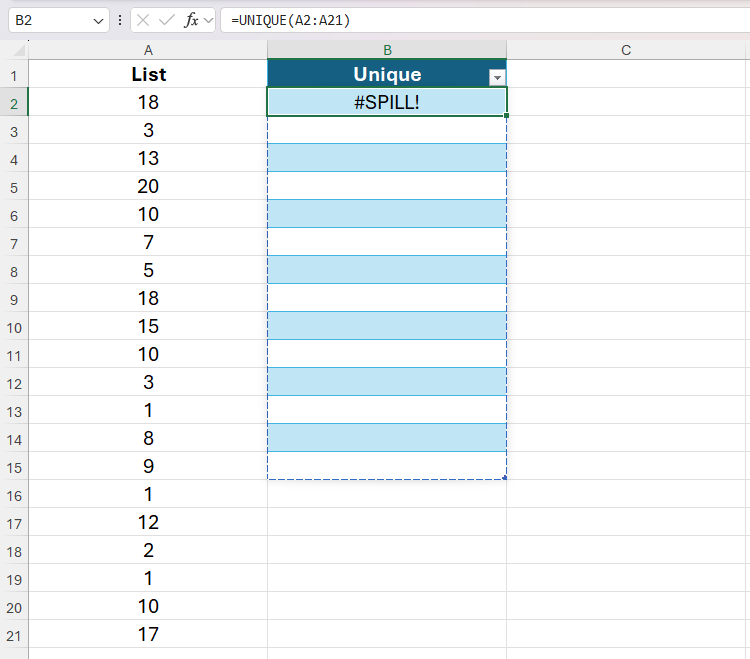Click the table resize handle below B15

(505, 478)
